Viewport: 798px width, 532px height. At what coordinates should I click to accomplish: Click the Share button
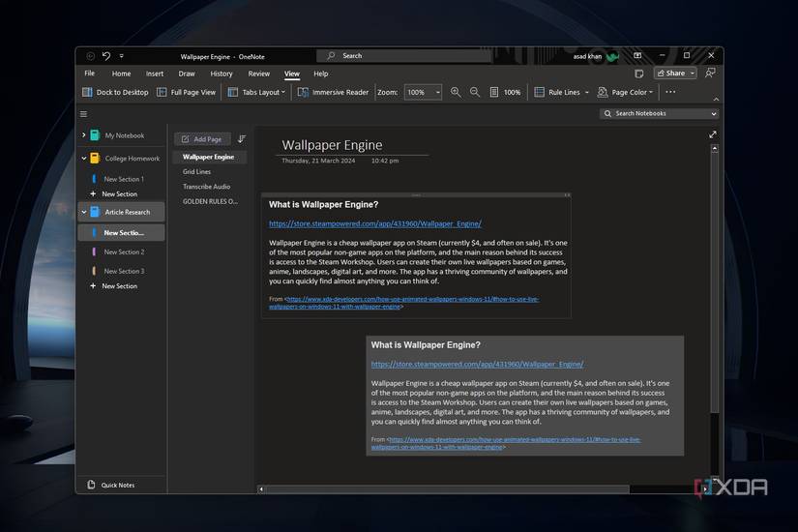pyautogui.click(x=670, y=74)
